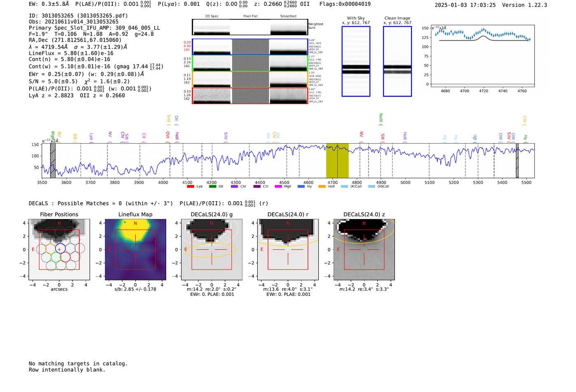Open the Clean Image cutout
This screenshot has width=576, height=392.
tap(397, 61)
